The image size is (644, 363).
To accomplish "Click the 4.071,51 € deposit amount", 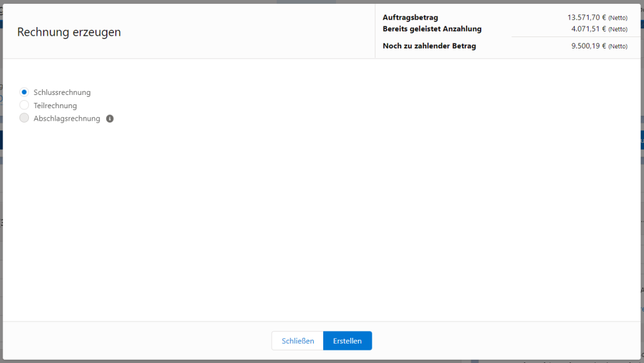I will tap(589, 29).
